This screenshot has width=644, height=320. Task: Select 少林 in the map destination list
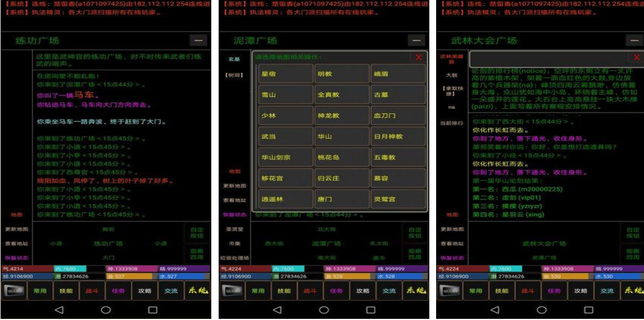(x=278, y=115)
